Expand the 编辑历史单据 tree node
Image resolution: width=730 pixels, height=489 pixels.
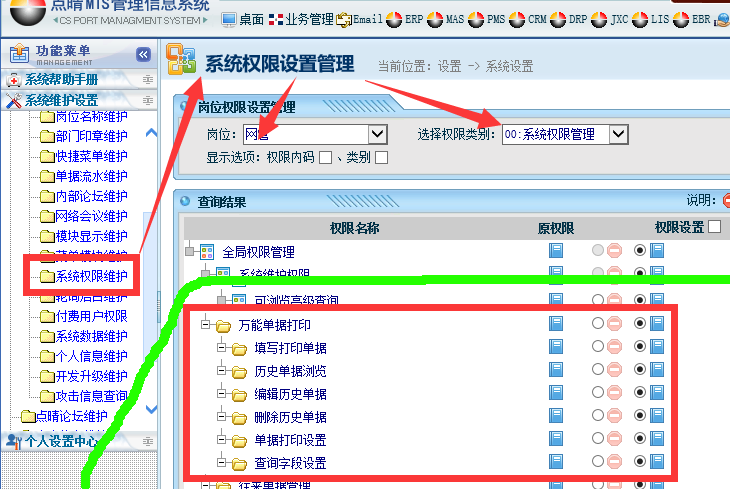[x=222, y=394]
